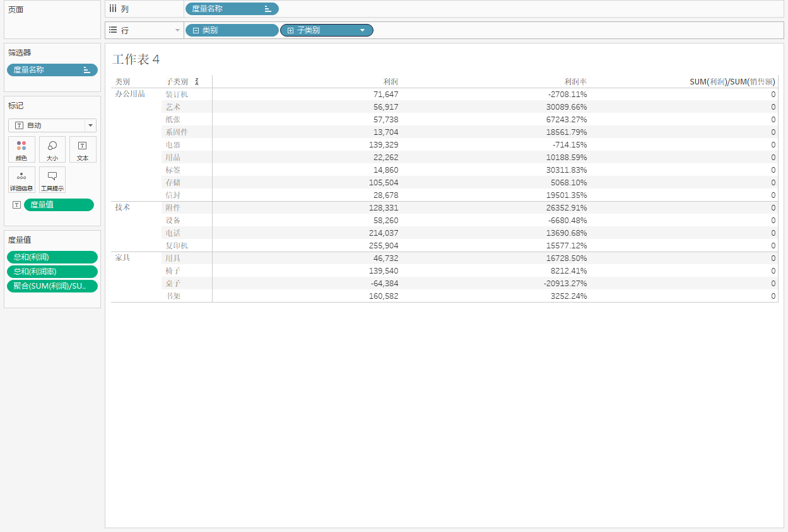The image size is (788, 532).
Task: Click the Z-A sort icon beside 子类别 header
Action: 197,82
